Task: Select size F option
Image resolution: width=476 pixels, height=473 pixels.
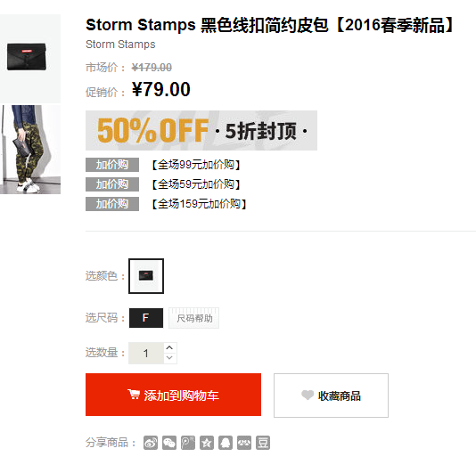Action: pos(146,318)
